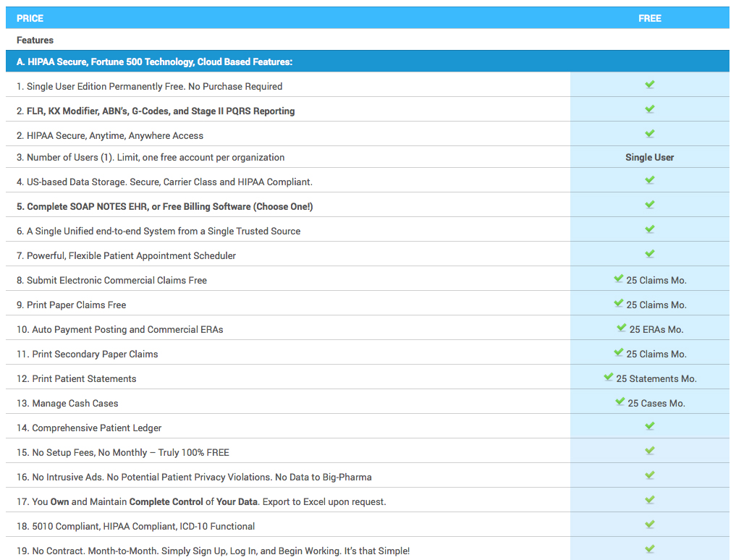
Task: Click checkmark in Print Secondary Paper Claims row
Action: coord(619,352)
